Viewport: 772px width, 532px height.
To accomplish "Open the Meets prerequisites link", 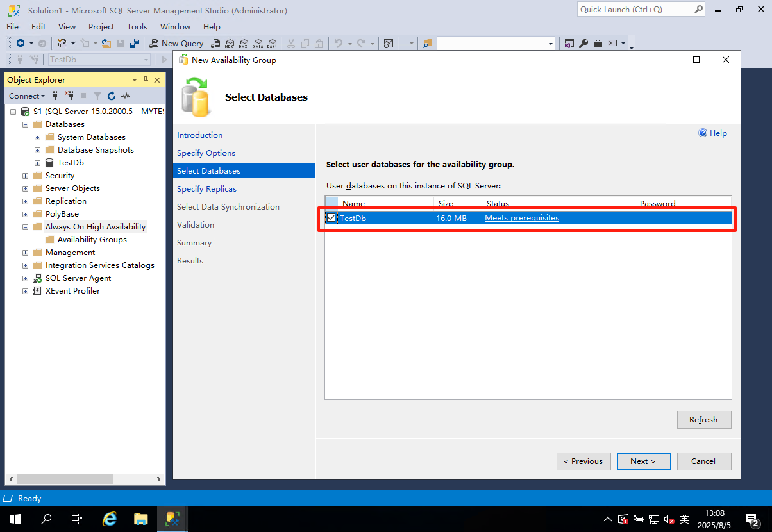I will 522,218.
